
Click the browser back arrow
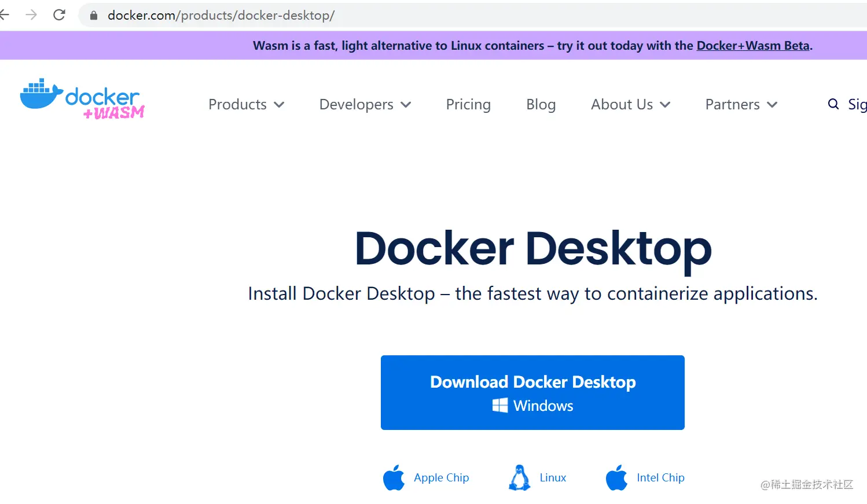click(x=5, y=15)
